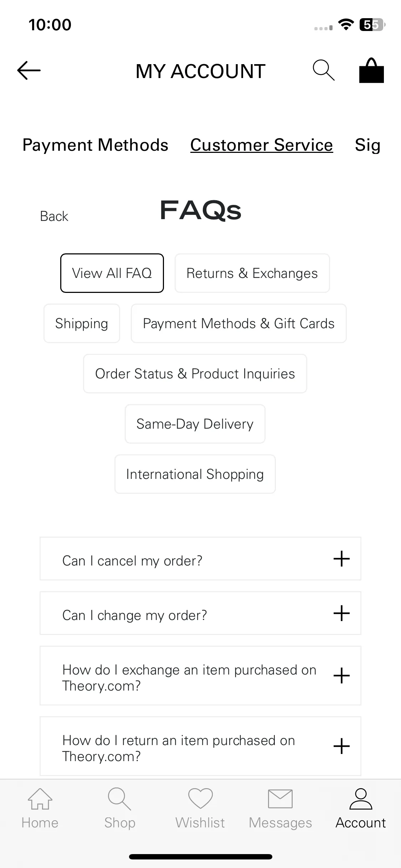Image resolution: width=401 pixels, height=868 pixels.
Task: Filter by Payment Methods & Gift Cards
Action: tap(239, 324)
